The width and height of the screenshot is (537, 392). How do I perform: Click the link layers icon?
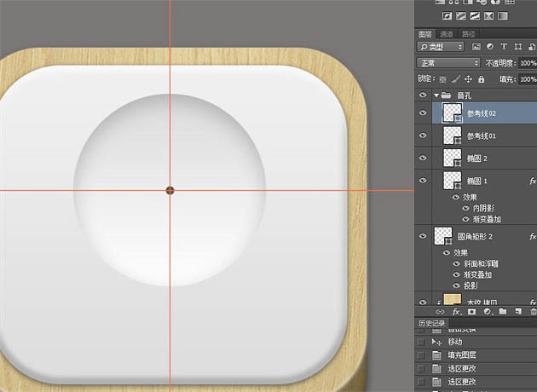pyautogui.click(x=441, y=312)
